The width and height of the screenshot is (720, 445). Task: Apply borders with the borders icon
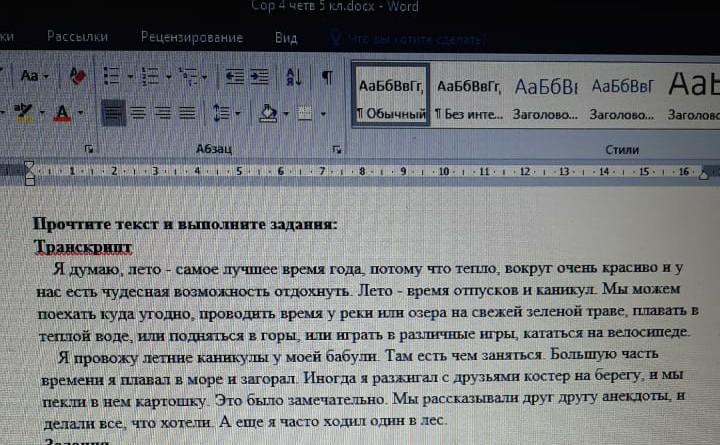pyautogui.click(x=304, y=113)
